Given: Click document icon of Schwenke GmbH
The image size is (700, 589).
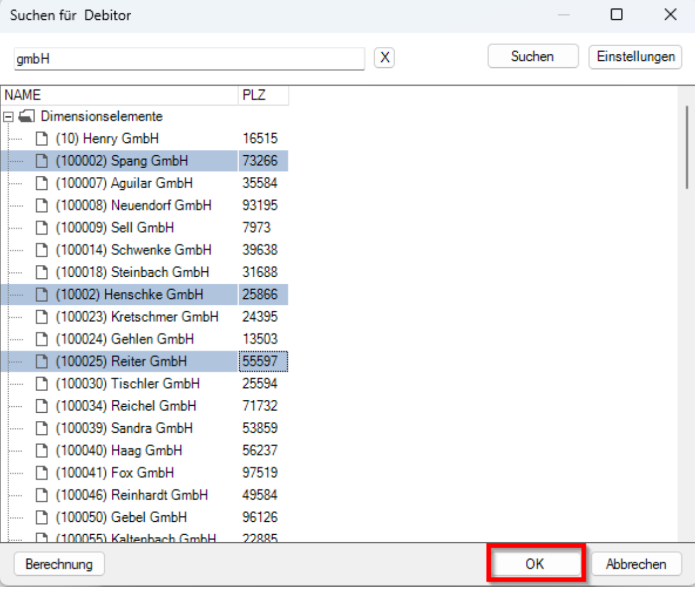Looking at the screenshot, I should 41,250.
